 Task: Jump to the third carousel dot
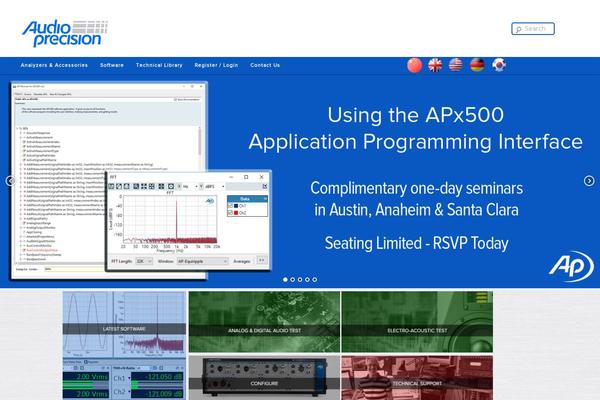click(x=300, y=280)
